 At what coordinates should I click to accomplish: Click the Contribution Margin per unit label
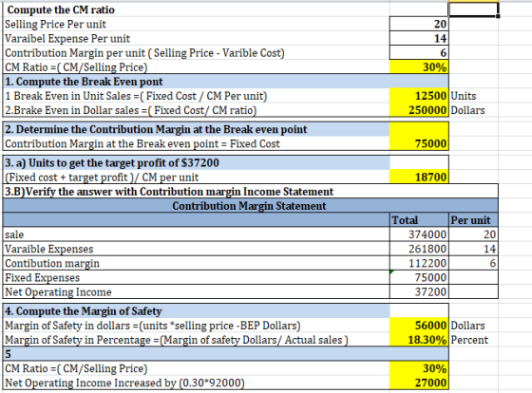[144, 53]
